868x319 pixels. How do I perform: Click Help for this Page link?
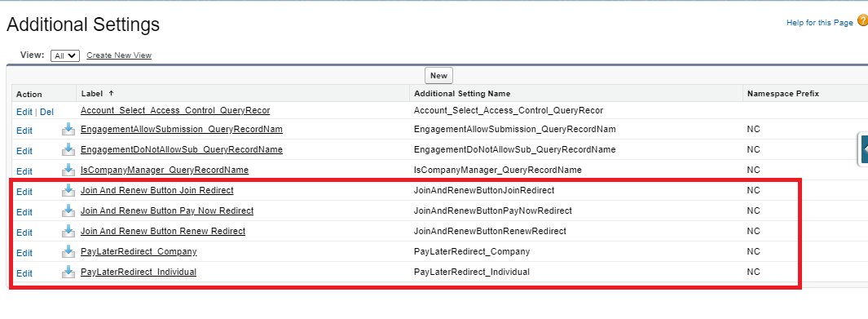(820, 23)
